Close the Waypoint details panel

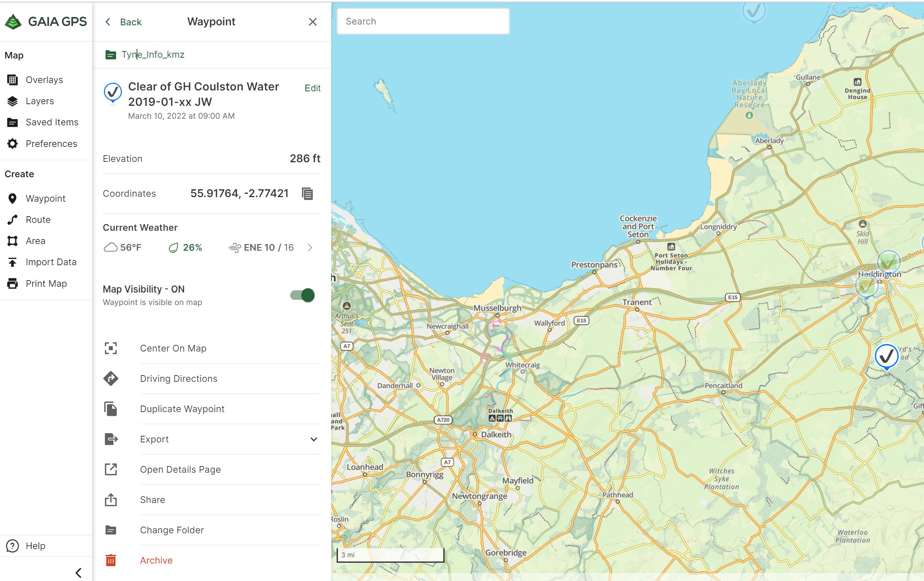pyautogui.click(x=313, y=22)
